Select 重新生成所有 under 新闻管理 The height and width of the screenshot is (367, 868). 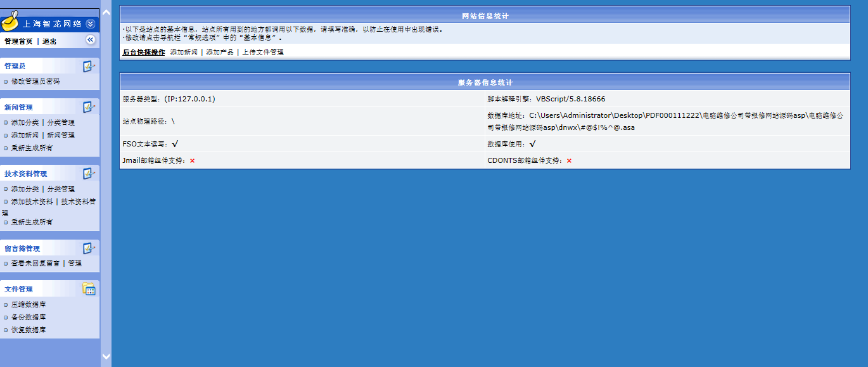click(32, 148)
